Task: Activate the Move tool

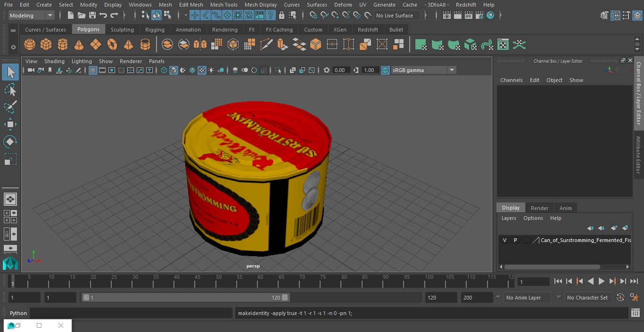Action: (10, 124)
